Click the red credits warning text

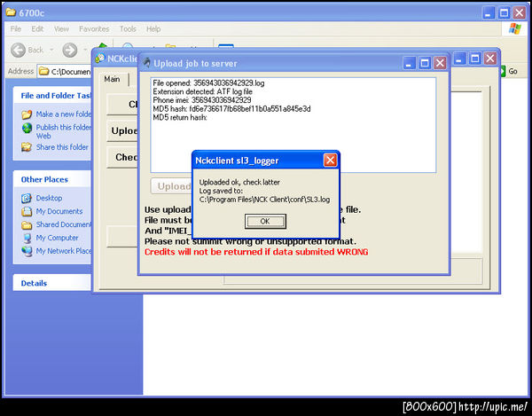tap(256, 252)
